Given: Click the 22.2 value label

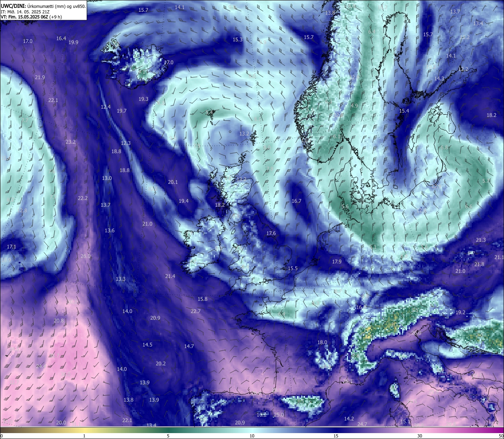Looking at the screenshot, I should (x=83, y=198).
